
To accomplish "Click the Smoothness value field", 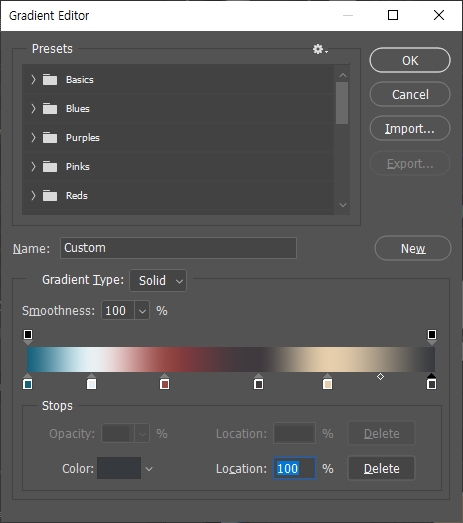I will 118,311.
